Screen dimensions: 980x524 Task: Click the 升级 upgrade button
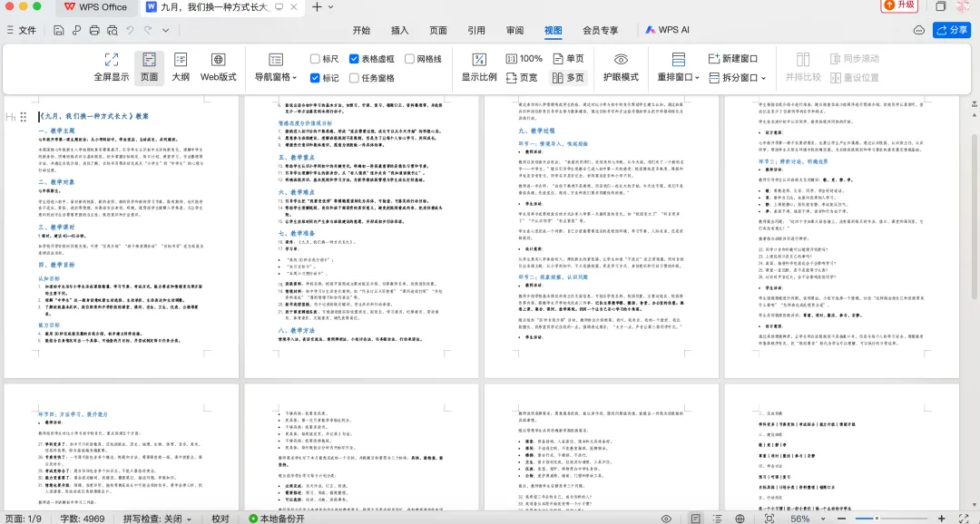coord(899,5)
